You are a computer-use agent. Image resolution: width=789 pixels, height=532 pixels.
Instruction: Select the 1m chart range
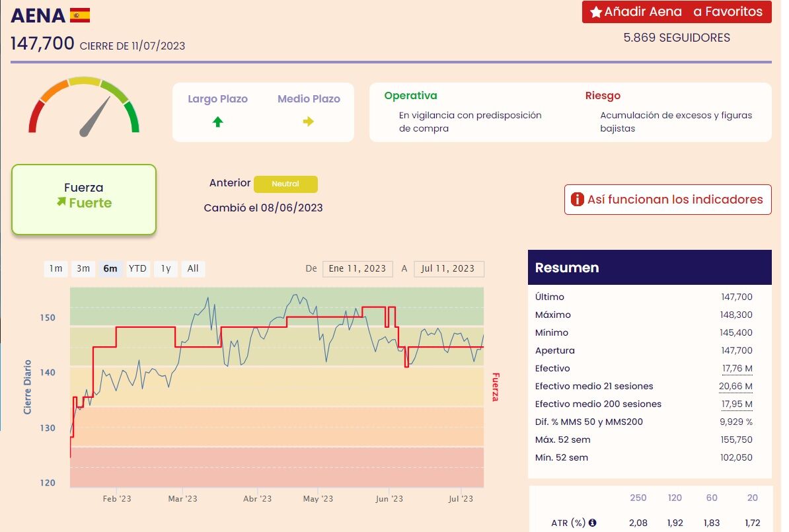tap(56, 268)
